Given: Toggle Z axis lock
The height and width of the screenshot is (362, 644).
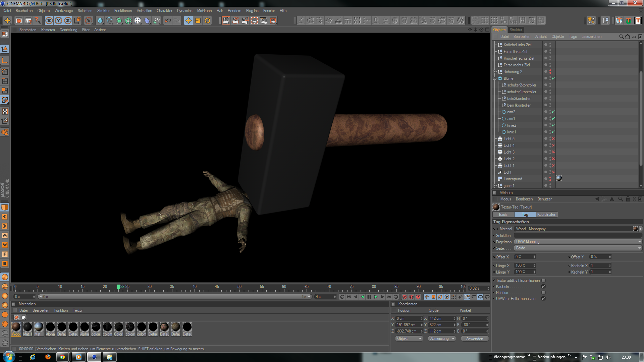Looking at the screenshot, I should [x=68, y=21].
